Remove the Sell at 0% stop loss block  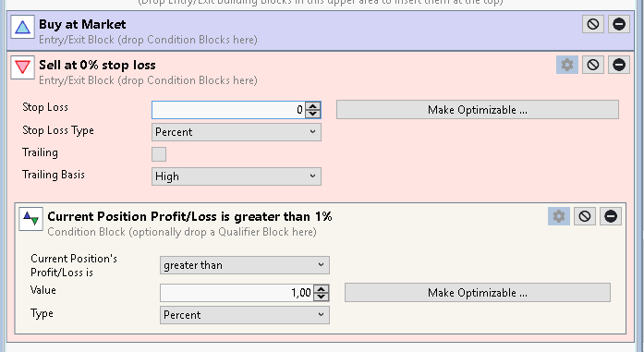click(619, 65)
